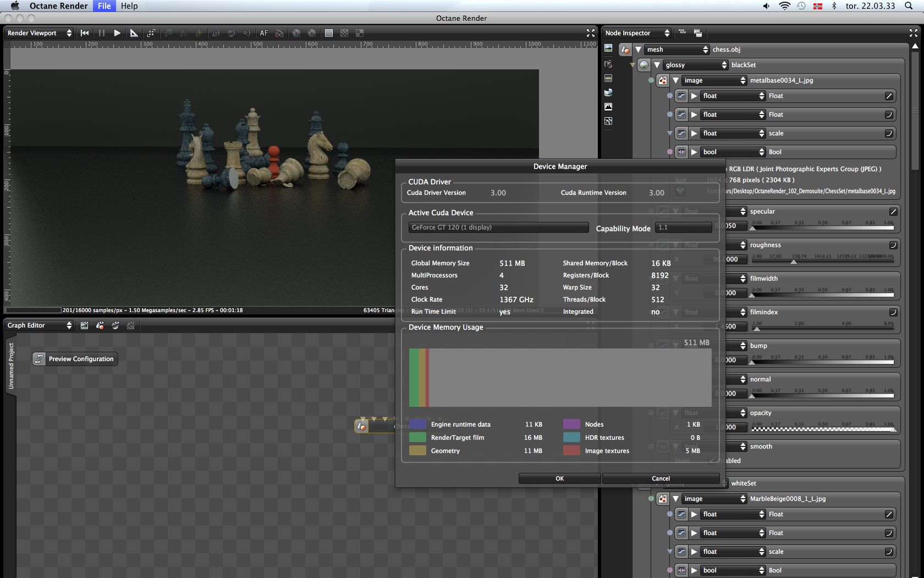Viewport: 924px width, 578px height.
Task: Click the solid gray square icon in viewport toolbar
Action: coord(329,33)
